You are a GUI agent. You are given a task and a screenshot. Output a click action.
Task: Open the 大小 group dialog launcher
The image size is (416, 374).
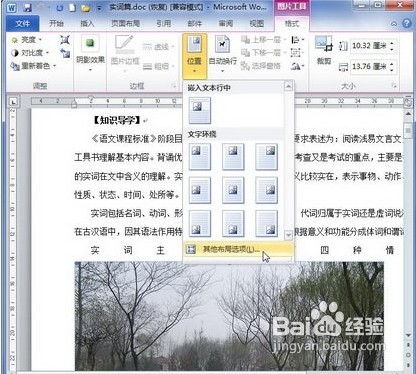395,86
